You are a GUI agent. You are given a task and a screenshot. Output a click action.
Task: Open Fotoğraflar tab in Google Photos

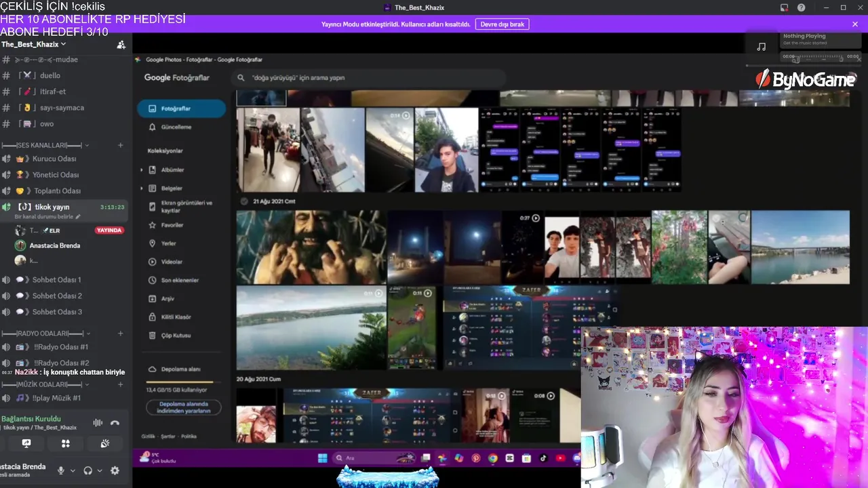181,108
